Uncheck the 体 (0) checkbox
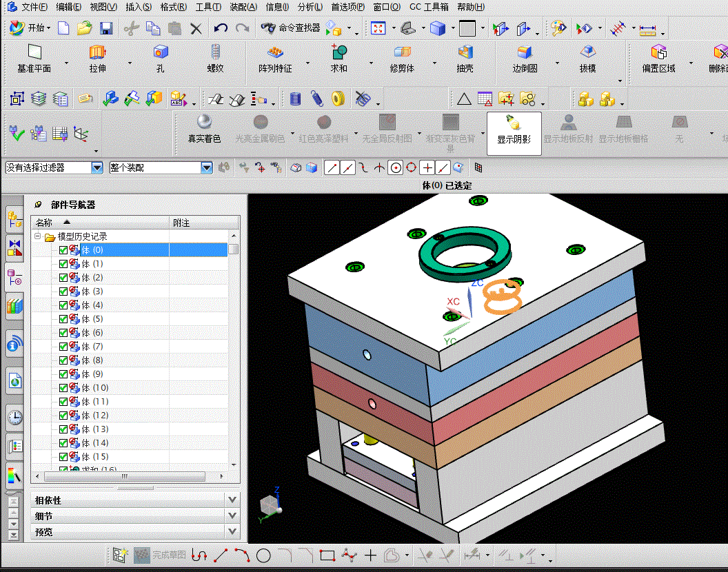728x572 pixels. pyautogui.click(x=63, y=250)
